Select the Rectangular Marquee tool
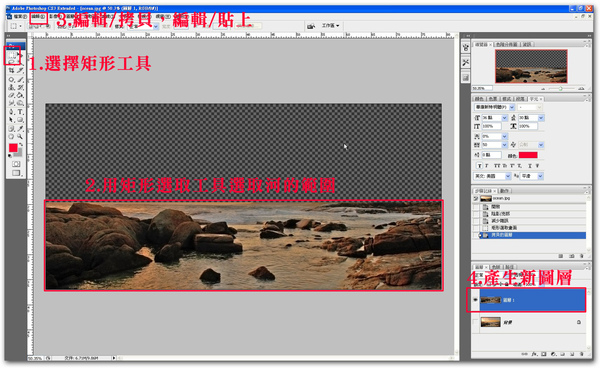Screen dimensions: 600x368 point(11,54)
